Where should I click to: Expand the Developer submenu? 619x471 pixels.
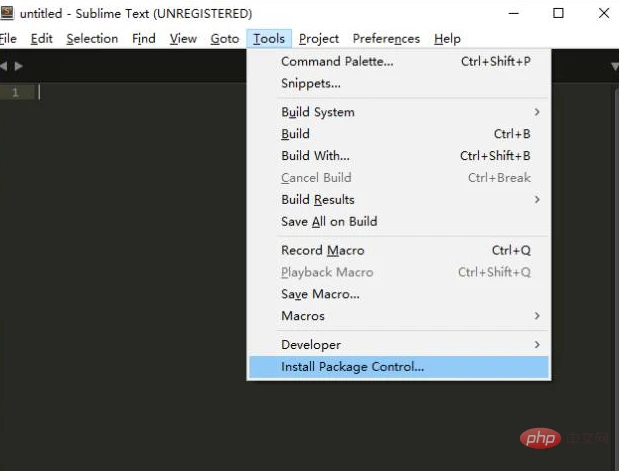click(x=399, y=345)
